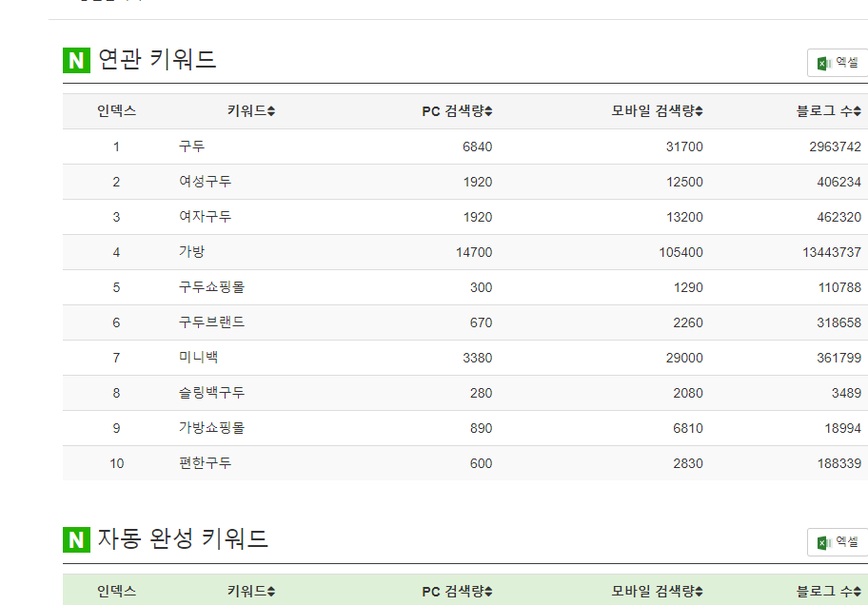Click blog count 361799 for 미니백
Screen dimensions: 868x605
pos(839,358)
